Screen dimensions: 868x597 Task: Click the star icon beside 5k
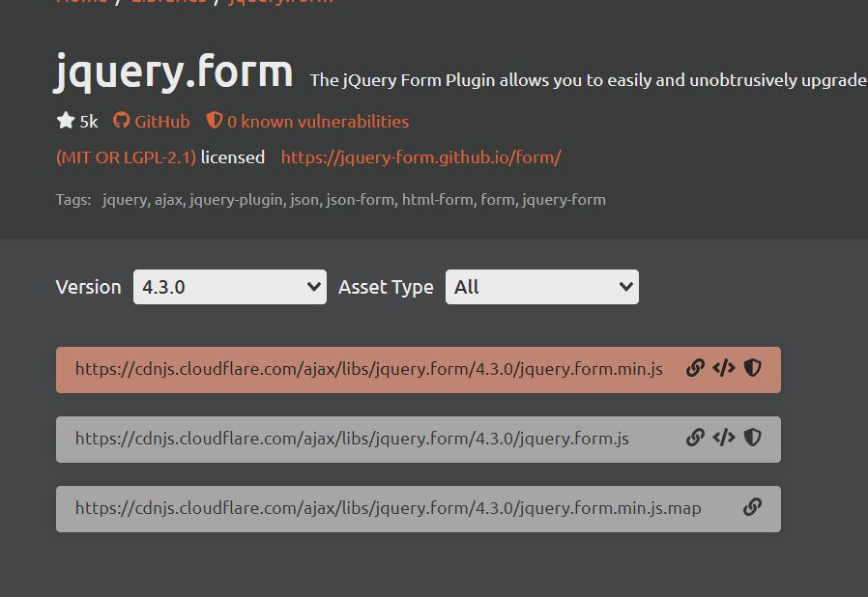point(66,120)
